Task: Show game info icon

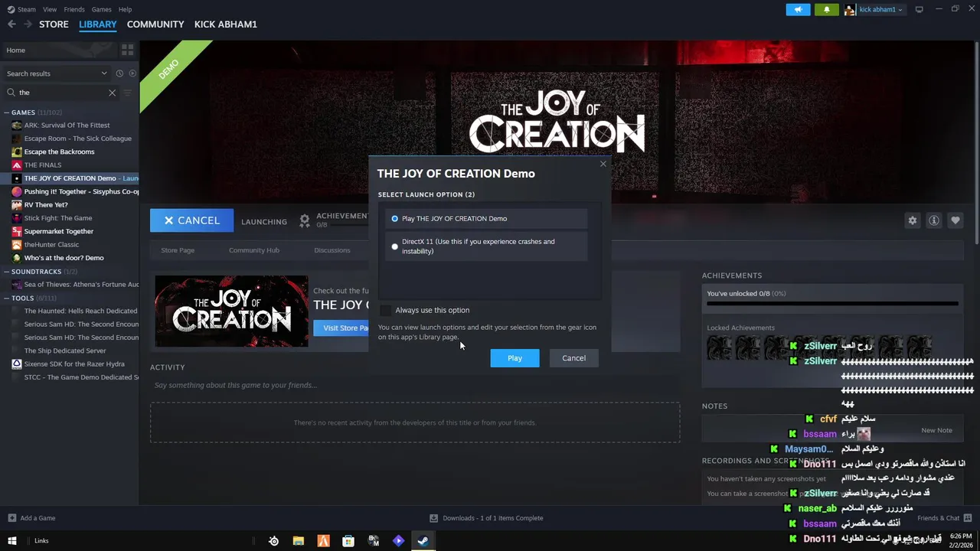Action: [x=934, y=220]
